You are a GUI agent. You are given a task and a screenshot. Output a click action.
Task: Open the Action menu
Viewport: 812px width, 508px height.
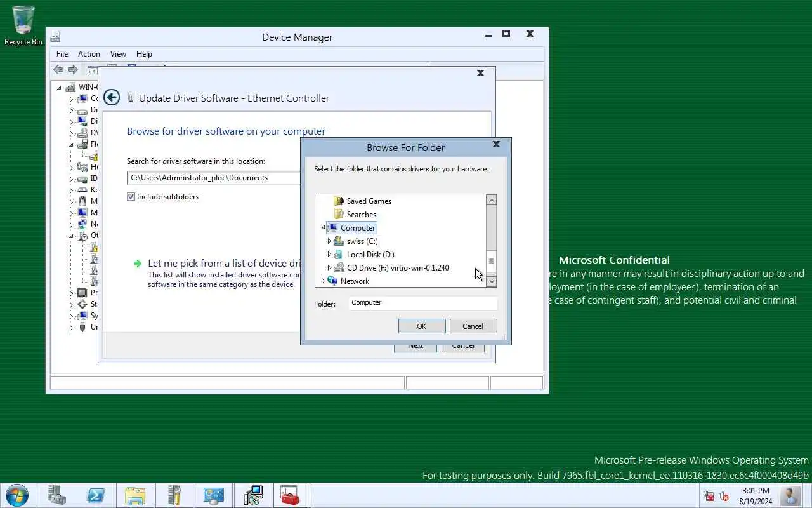89,54
